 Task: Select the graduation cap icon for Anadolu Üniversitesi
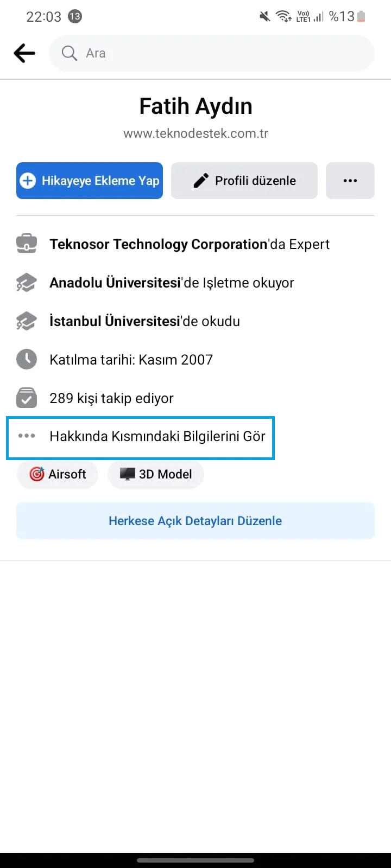coord(26,282)
